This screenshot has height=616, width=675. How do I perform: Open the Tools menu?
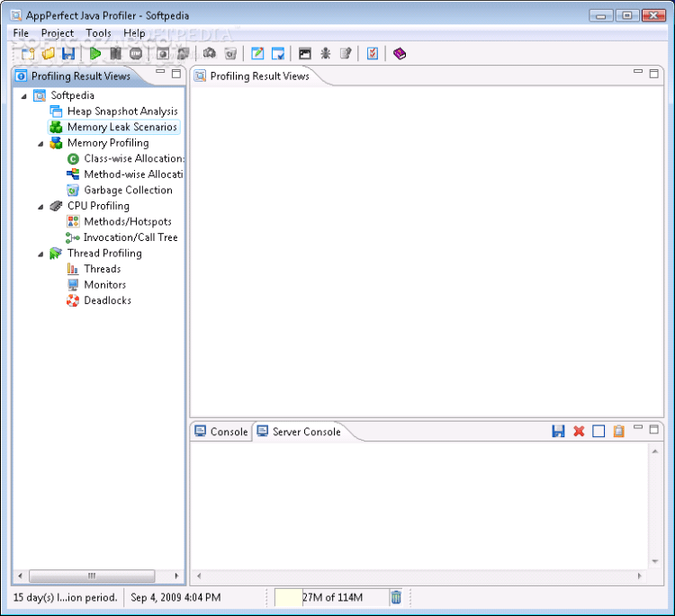pos(98,33)
